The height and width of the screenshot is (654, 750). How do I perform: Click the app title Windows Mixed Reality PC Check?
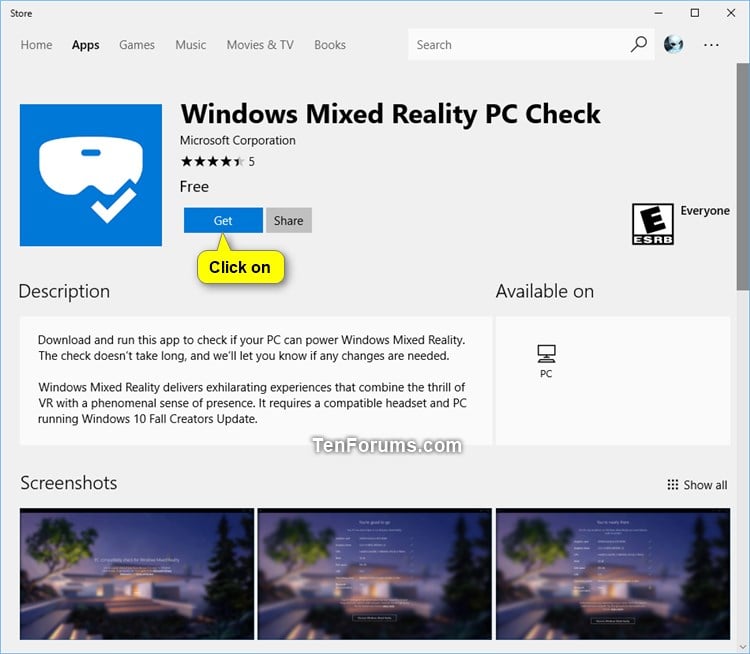click(x=390, y=114)
